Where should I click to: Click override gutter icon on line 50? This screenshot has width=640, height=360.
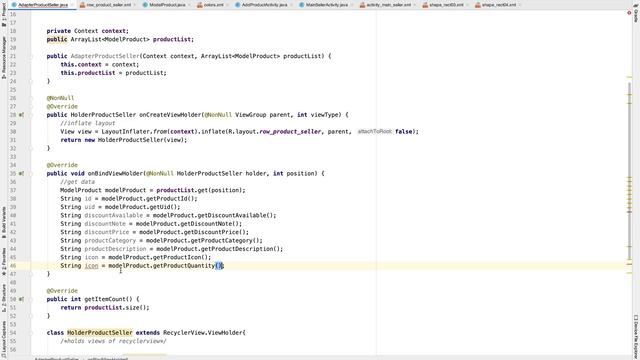[x=21, y=299]
